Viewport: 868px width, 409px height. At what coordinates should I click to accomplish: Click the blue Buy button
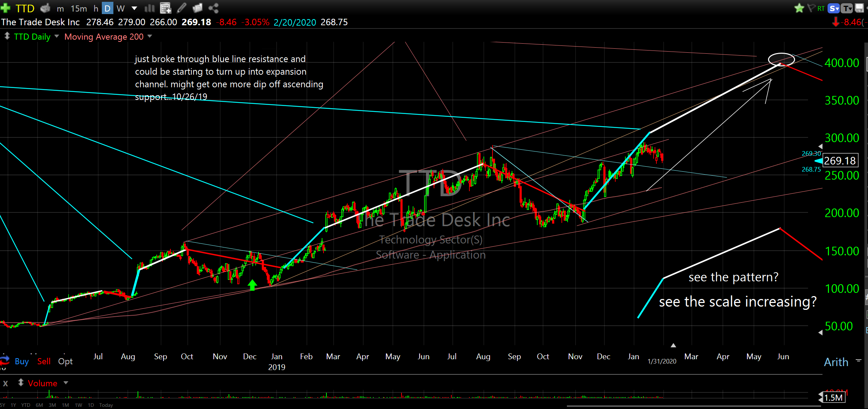pyautogui.click(x=22, y=361)
